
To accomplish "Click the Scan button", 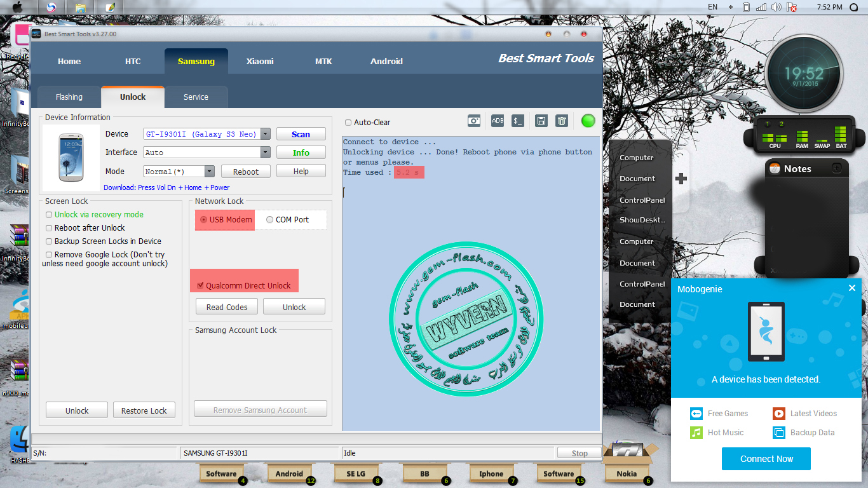I will click(x=301, y=134).
